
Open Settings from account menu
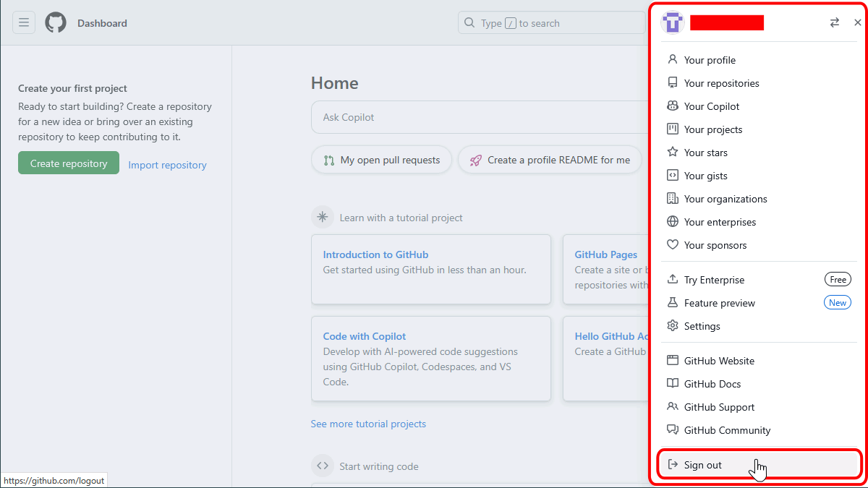(758, 326)
